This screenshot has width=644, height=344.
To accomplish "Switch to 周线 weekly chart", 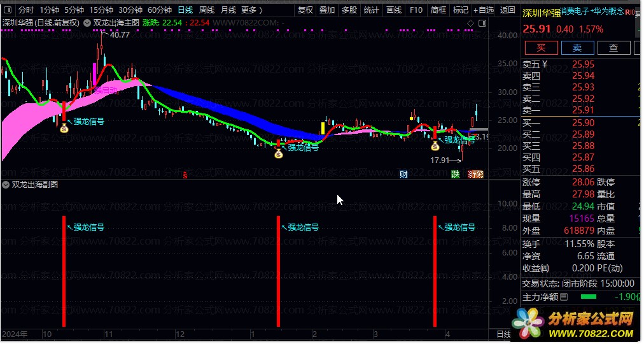I will click(x=207, y=10).
